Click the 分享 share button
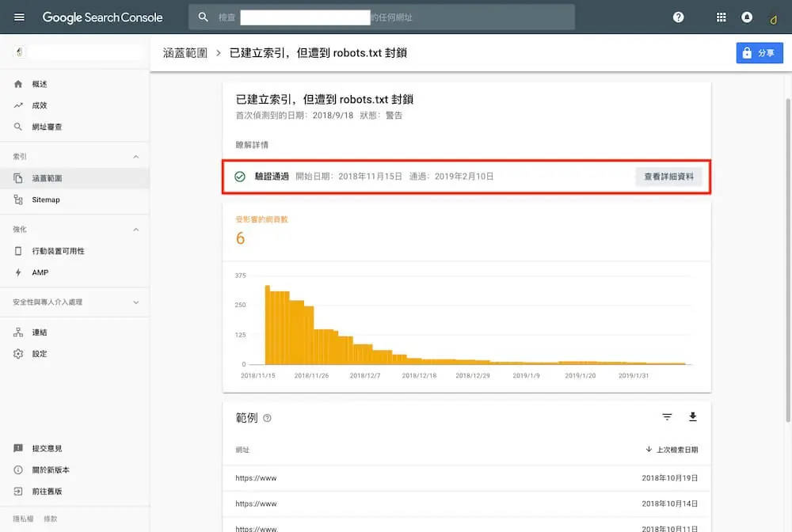The width and height of the screenshot is (792, 532). click(x=760, y=53)
